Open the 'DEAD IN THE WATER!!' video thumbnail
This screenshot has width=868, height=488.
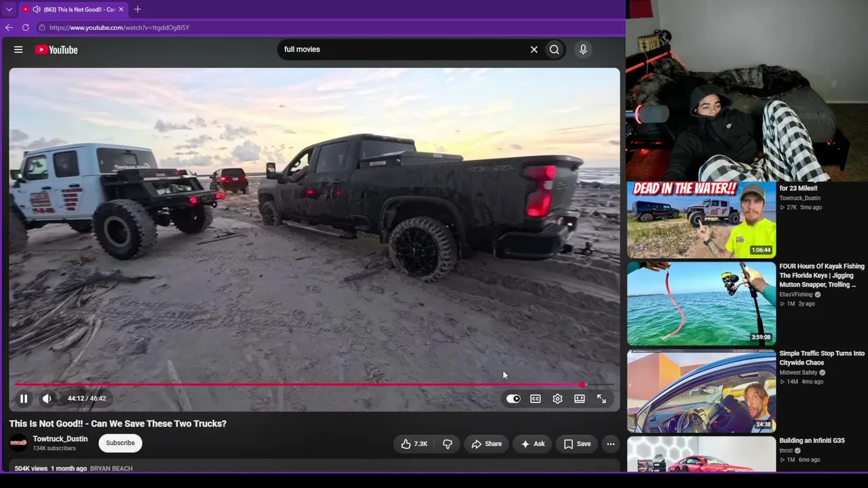pos(701,220)
